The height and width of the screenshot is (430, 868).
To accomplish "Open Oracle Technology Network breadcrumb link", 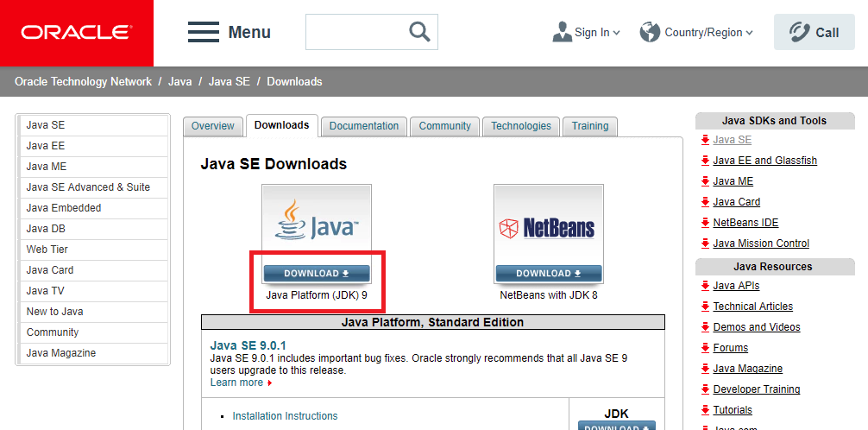I will (83, 81).
